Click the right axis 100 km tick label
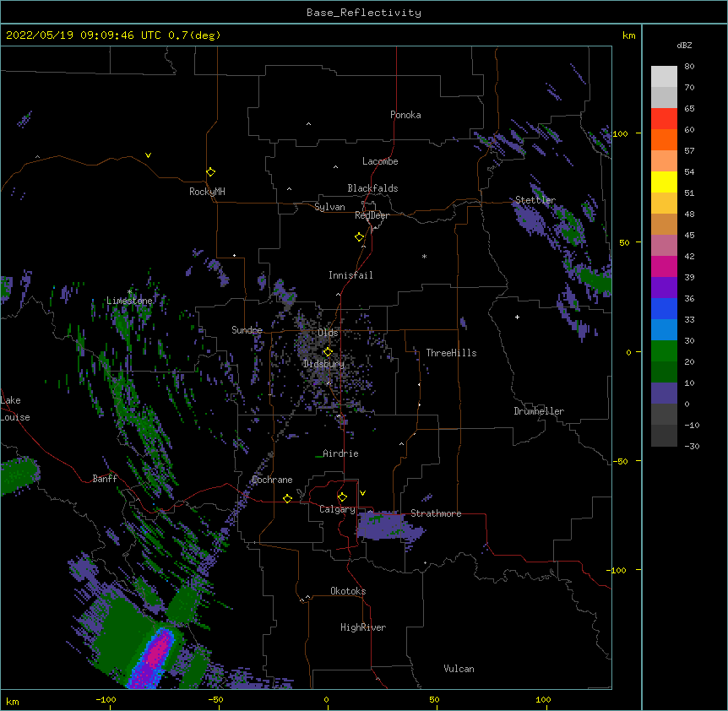Screen dimensions: 728x711 point(620,133)
